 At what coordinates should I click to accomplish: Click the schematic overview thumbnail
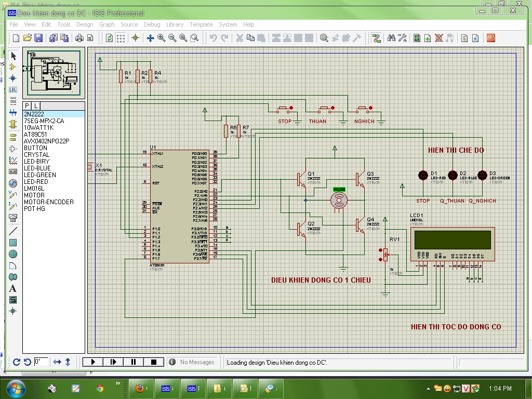coord(54,73)
